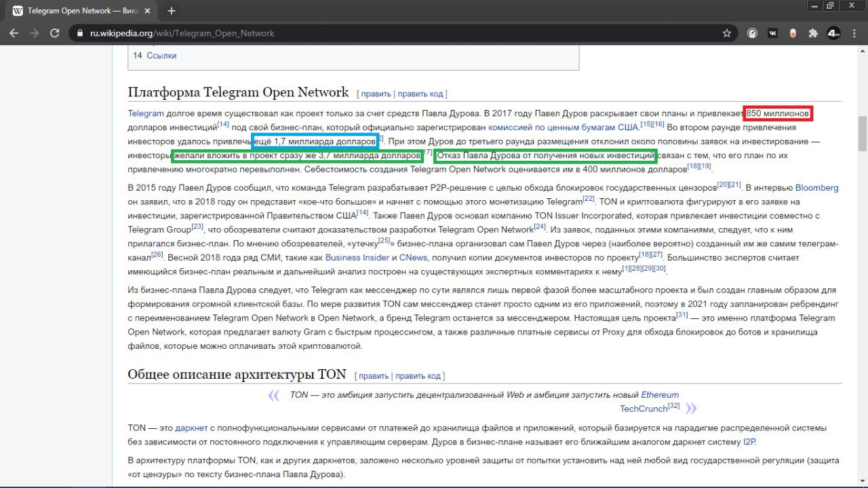Open citation [26] after 'канал'
This screenshot has height=488, width=868.
click(x=157, y=255)
